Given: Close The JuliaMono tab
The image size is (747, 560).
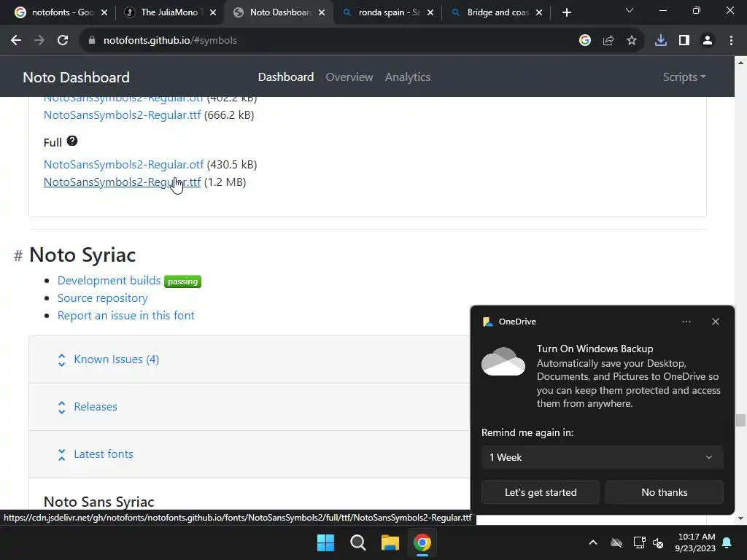Looking at the screenshot, I should [x=213, y=12].
